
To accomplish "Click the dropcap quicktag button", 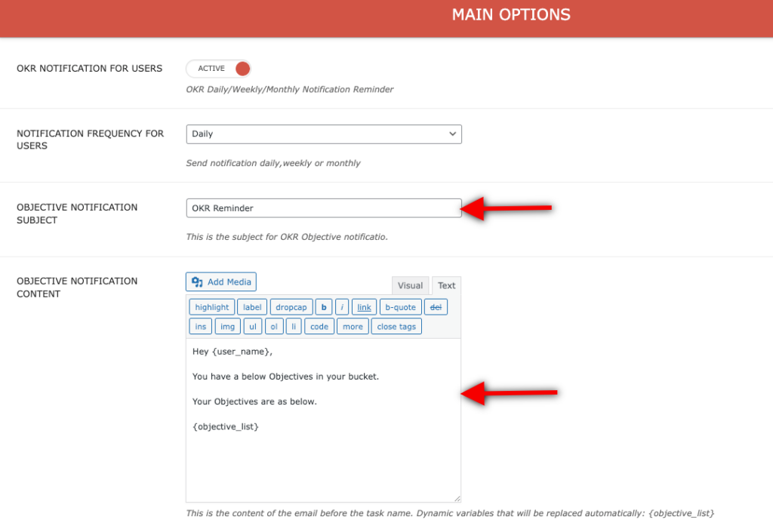I will tap(291, 307).
